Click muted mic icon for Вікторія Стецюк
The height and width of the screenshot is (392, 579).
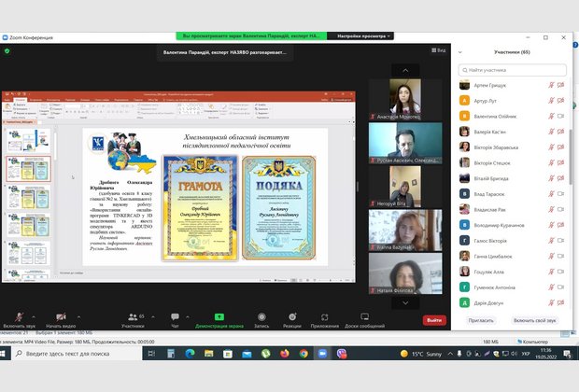(551, 162)
